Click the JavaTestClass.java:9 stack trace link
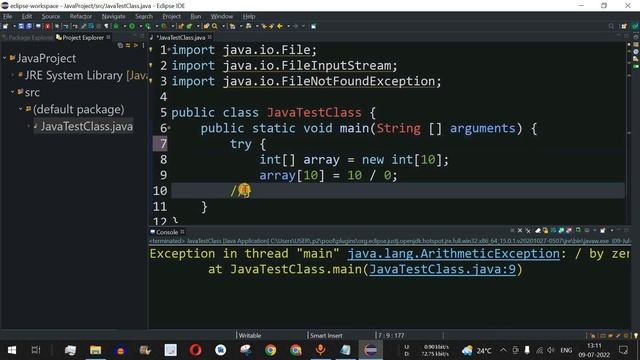 (x=442, y=269)
